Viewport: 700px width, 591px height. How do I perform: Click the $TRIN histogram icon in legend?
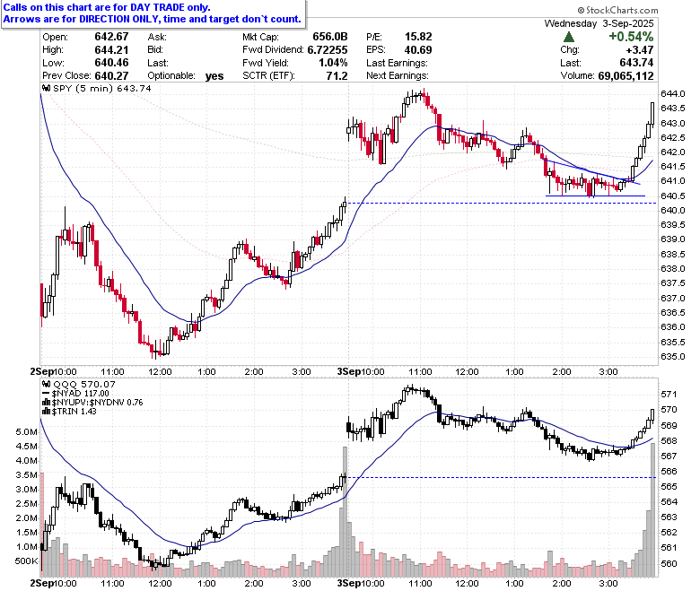[x=46, y=412]
